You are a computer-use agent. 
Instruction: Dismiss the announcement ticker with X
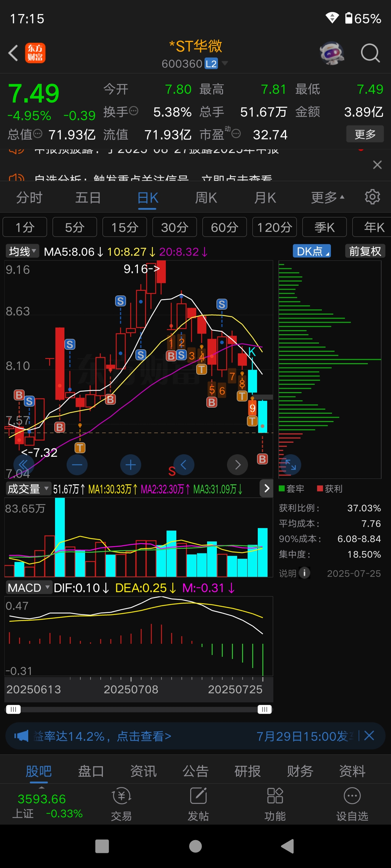377,165
